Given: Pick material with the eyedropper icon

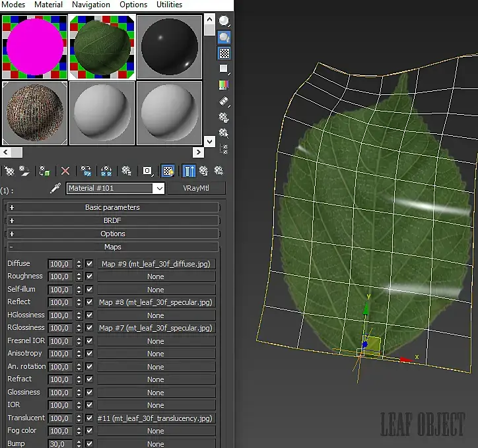Looking at the screenshot, I should tap(56, 189).
